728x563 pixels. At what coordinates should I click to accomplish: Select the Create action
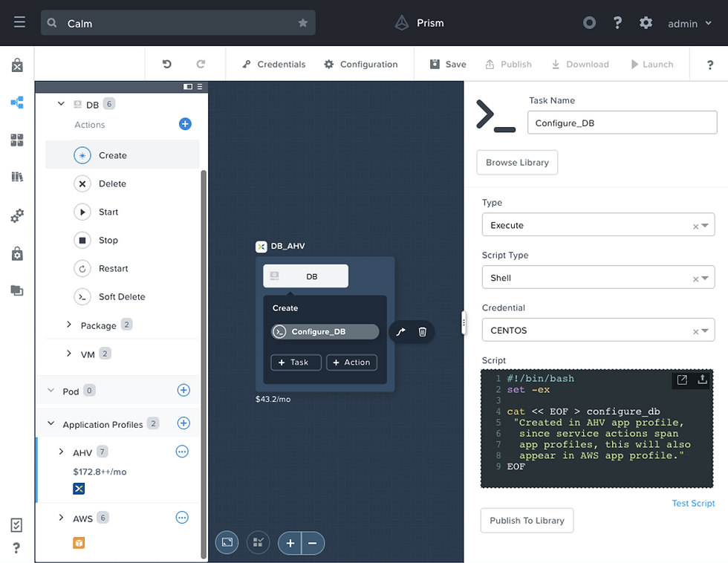[122, 155]
